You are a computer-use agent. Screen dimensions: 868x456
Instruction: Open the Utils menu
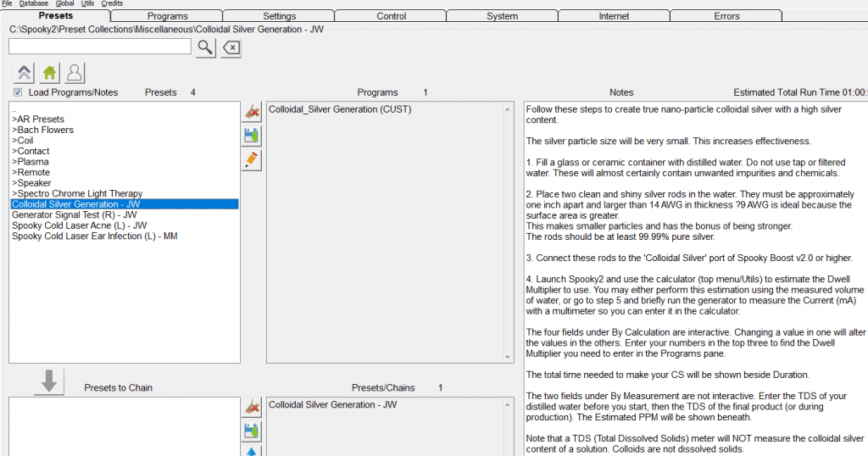pos(87,3)
